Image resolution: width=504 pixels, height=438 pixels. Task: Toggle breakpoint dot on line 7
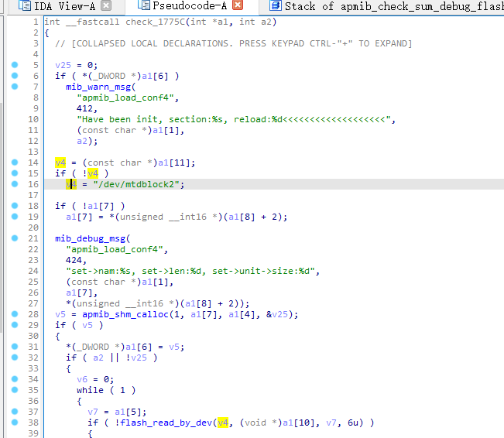[x=15, y=87]
